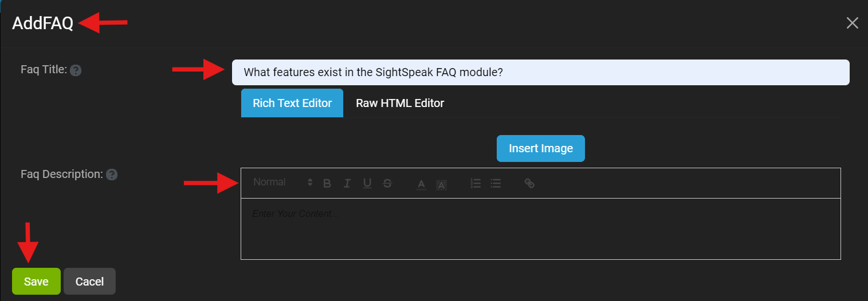Focus the Faq Title input field

541,73
